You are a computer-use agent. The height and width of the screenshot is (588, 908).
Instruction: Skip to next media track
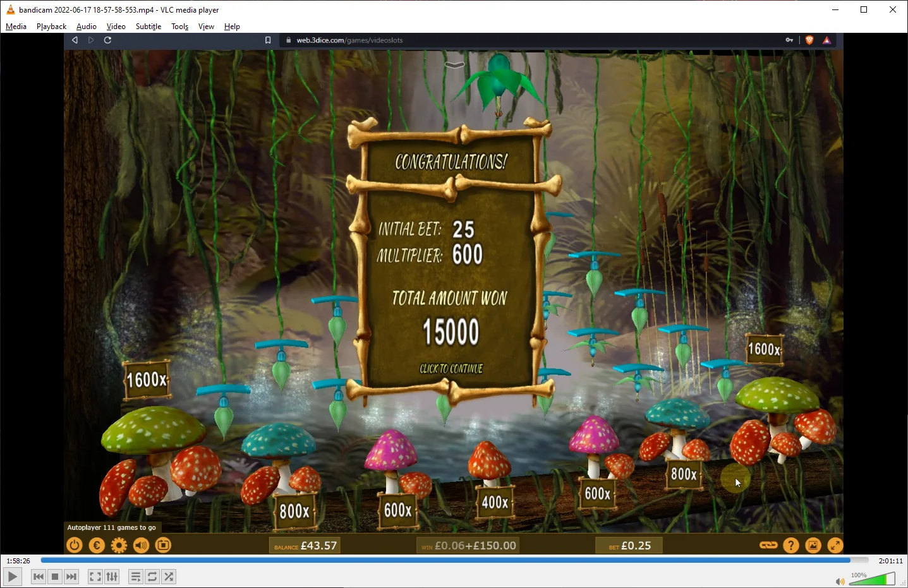[71, 577]
